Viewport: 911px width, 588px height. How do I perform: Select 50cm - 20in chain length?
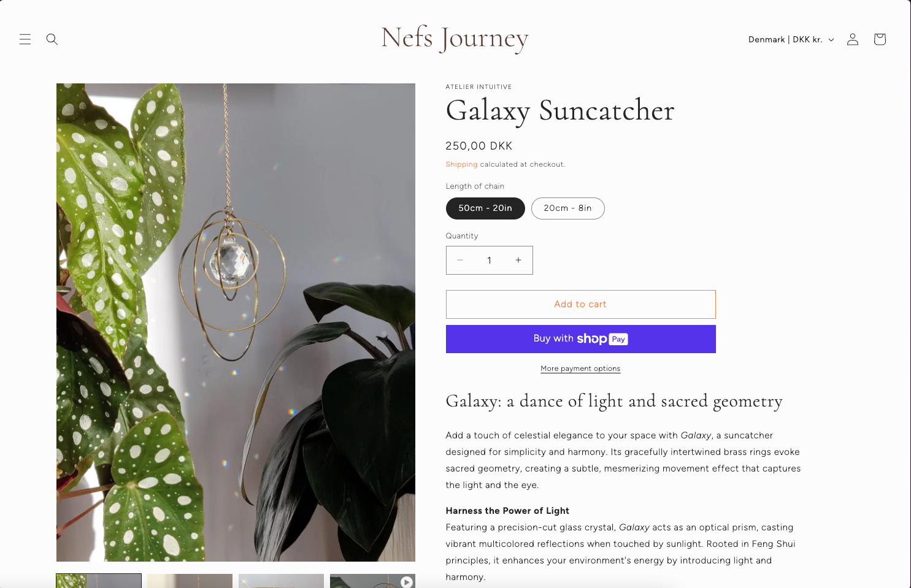point(485,208)
